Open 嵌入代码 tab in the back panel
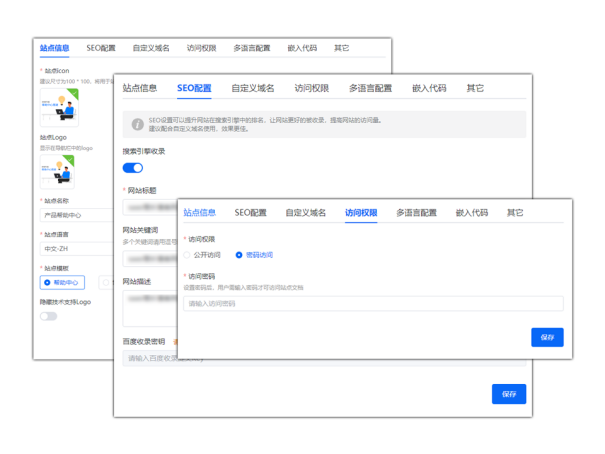 [302, 48]
